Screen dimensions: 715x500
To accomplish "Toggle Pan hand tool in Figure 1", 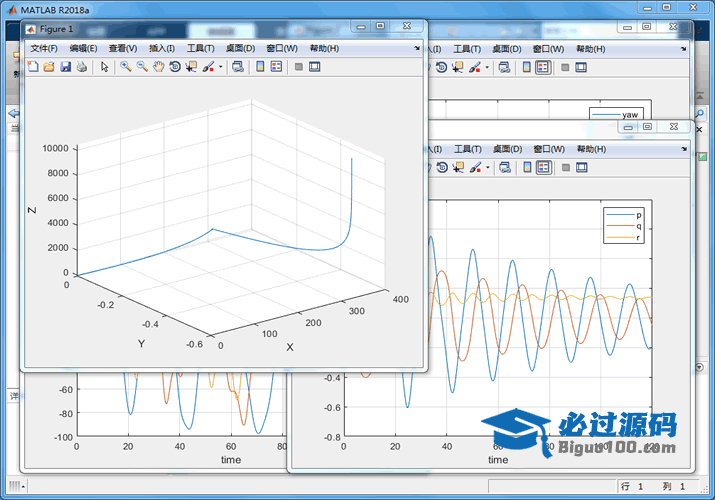I will tap(158, 67).
